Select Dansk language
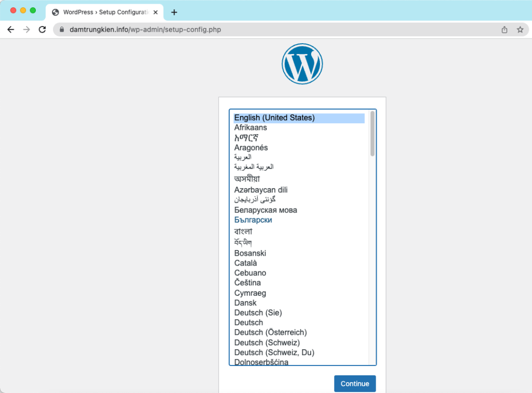532x393 pixels. coord(299,303)
